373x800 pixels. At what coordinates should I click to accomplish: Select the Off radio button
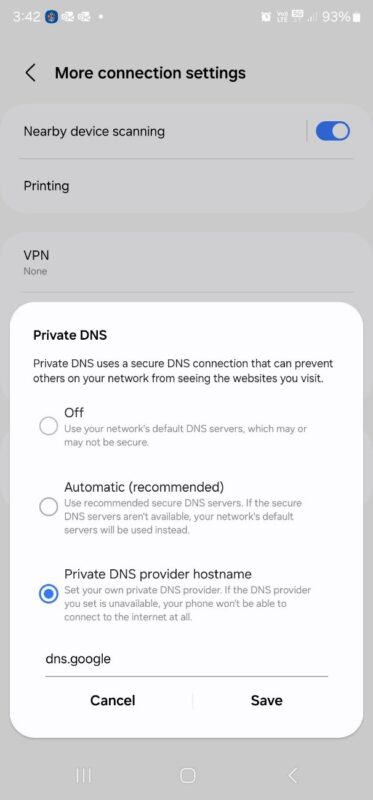coord(48,427)
